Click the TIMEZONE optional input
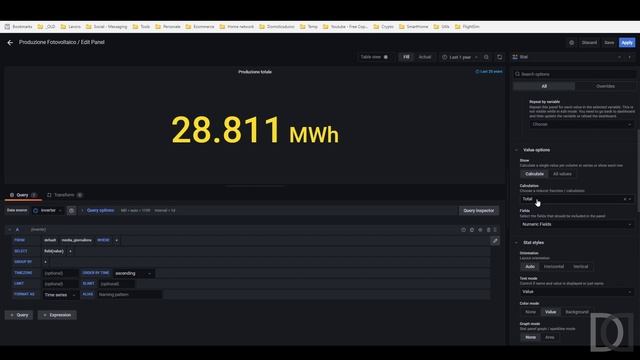640x360 pixels. [x=60, y=273]
